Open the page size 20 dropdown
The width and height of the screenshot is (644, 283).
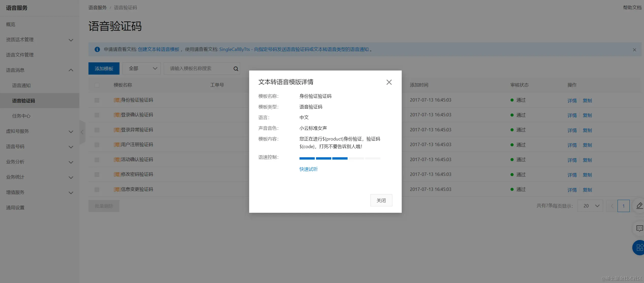coord(590,206)
